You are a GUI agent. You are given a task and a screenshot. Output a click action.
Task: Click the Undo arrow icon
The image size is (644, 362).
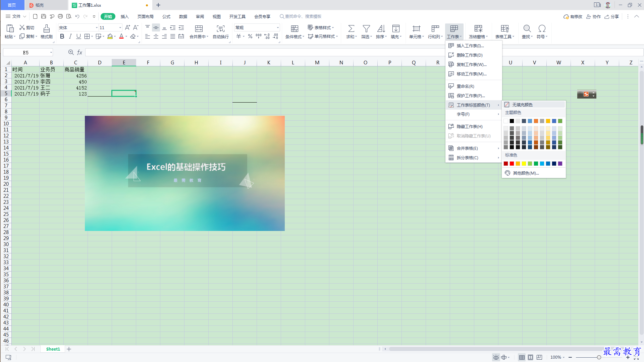(77, 16)
